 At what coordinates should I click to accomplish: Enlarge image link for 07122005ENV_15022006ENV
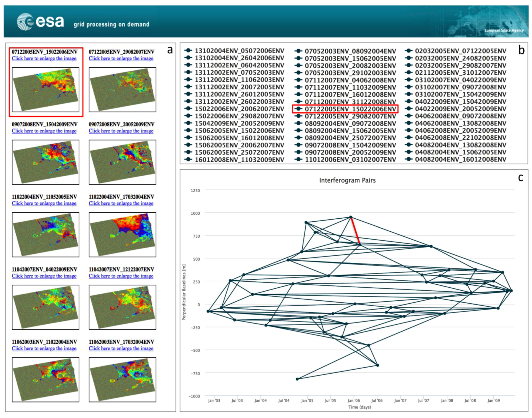point(44,58)
